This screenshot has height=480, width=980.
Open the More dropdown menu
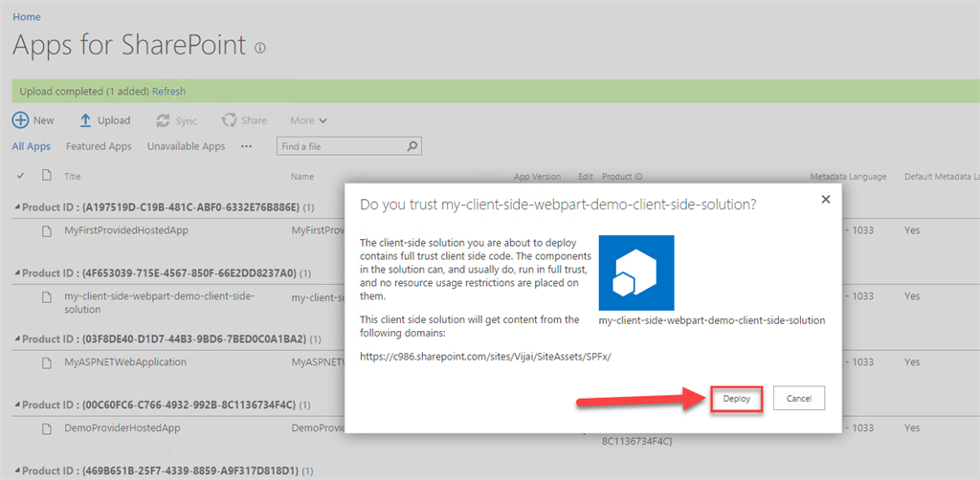[309, 120]
